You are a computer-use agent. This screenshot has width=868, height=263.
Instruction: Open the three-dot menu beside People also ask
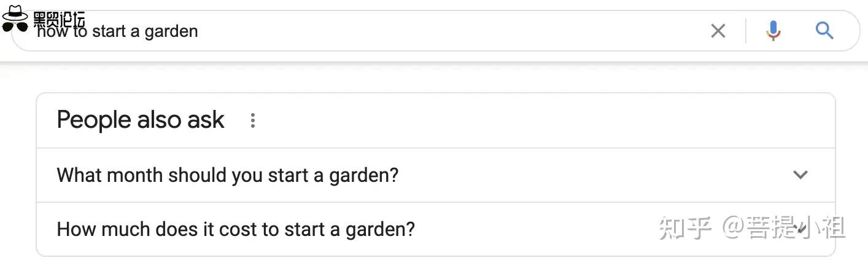tap(252, 120)
